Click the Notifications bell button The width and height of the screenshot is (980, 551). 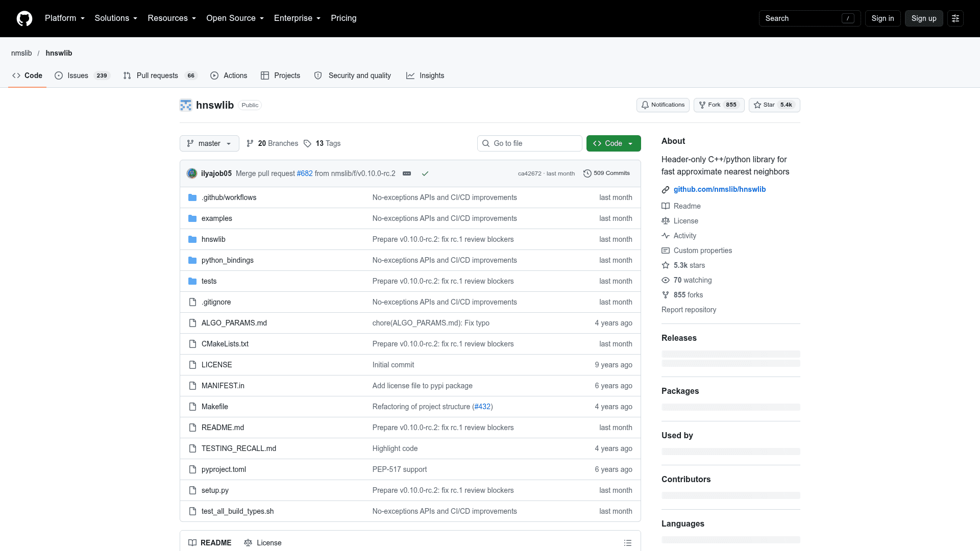pyautogui.click(x=663, y=105)
